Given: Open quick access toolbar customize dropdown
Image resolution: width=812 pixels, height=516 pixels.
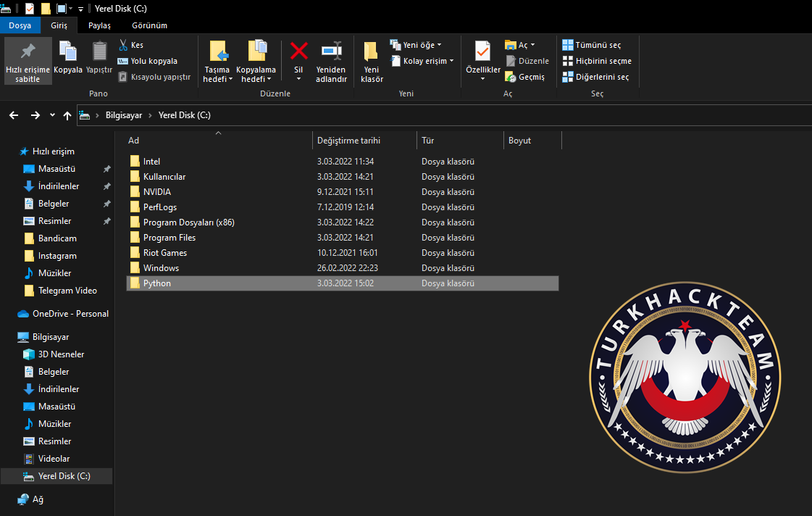Looking at the screenshot, I should click(x=80, y=9).
